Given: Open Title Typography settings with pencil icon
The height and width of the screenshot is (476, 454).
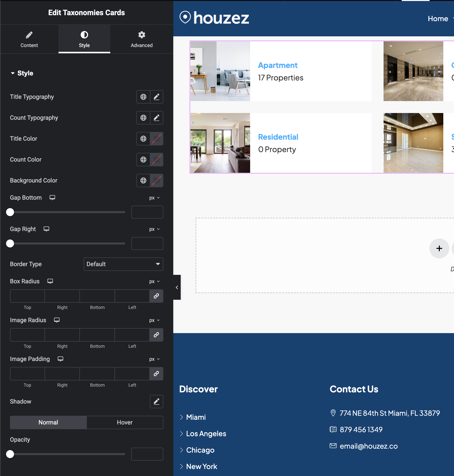Looking at the screenshot, I should pyautogui.click(x=156, y=97).
